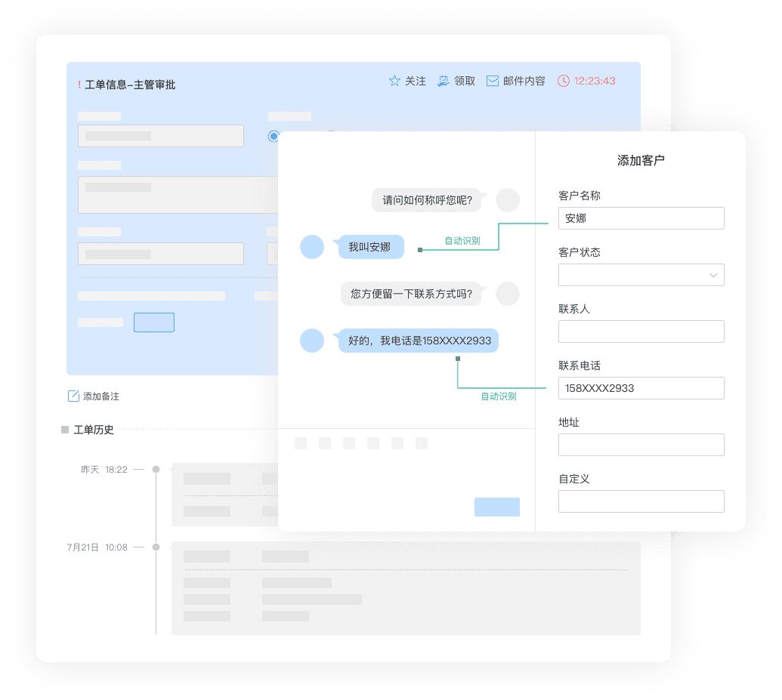Image resolution: width=782 pixels, height=700 pixels.
Task: Click the 关注 label in ticket header
Action: pos(415,81)
